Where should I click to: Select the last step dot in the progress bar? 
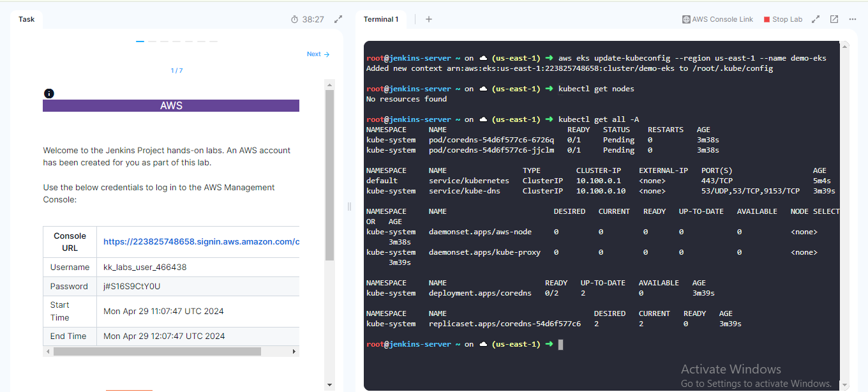pos(213,41)
